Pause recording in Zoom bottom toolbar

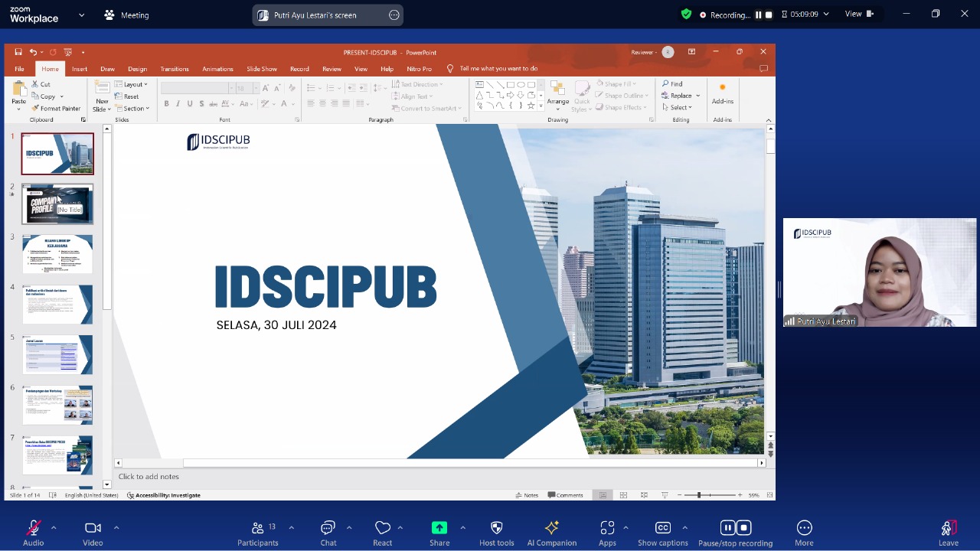[727, 527]
